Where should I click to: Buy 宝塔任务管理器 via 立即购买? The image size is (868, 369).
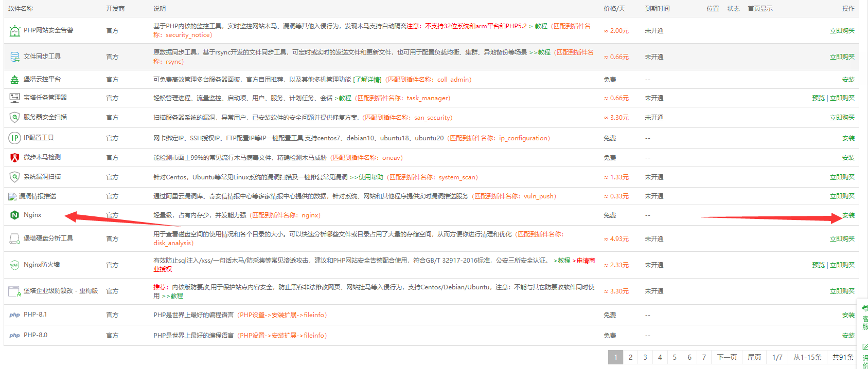(842, 98)
